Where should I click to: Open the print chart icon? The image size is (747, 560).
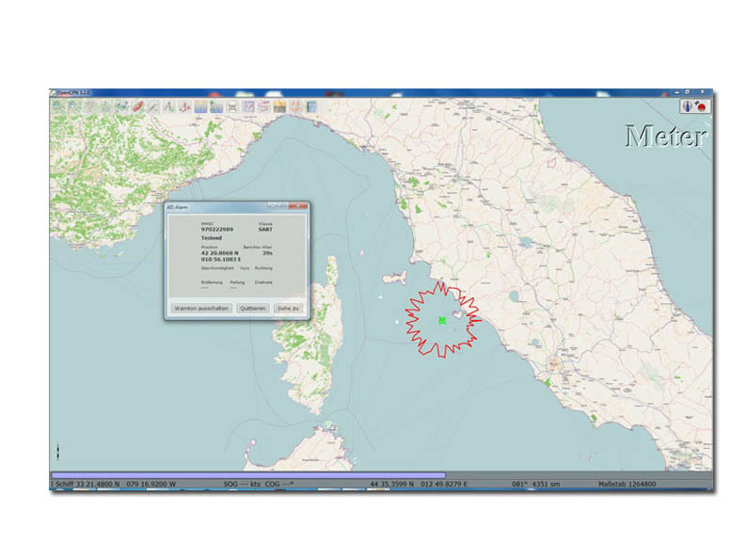(232, 106)
